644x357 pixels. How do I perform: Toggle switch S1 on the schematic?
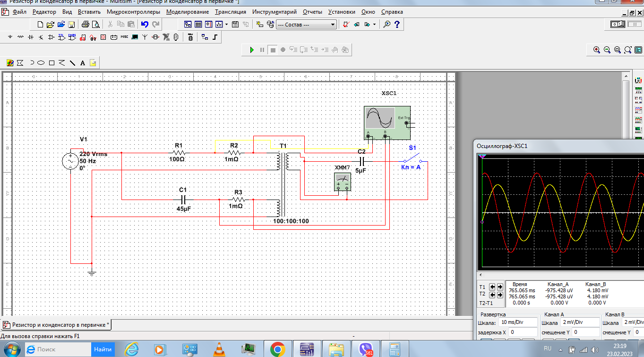pos(412,158)
